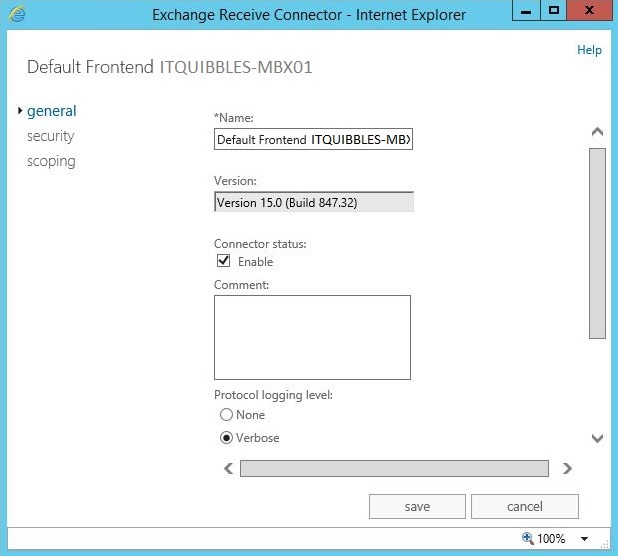
Task: Click the zoom magnifier icon
Action: click(527, 538)
